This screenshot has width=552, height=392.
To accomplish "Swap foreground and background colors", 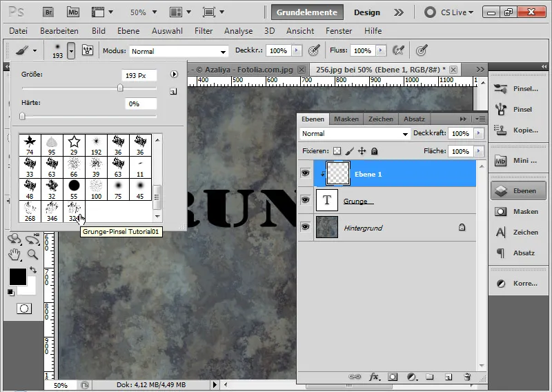I will pyautogui.click(x=32, y=270).
